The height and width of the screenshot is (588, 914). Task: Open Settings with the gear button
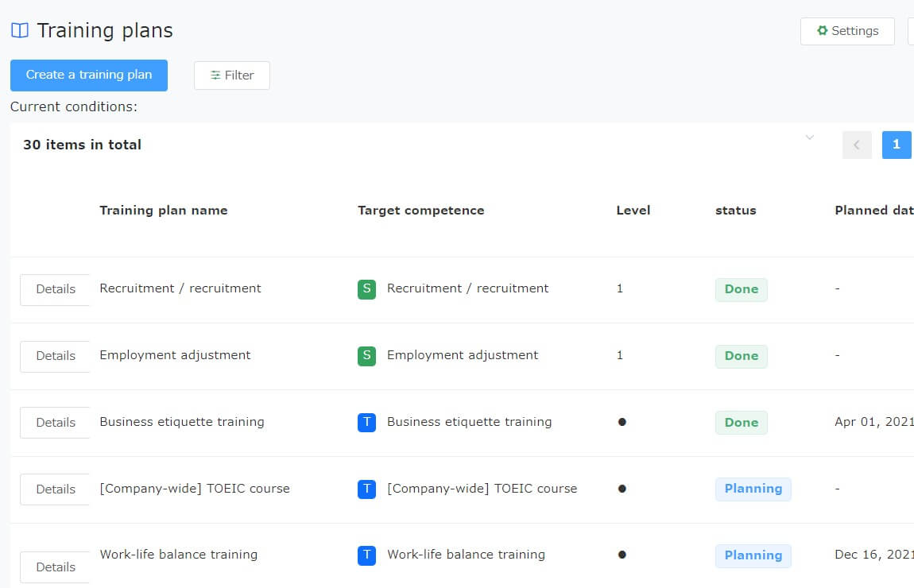click(847, 31)
